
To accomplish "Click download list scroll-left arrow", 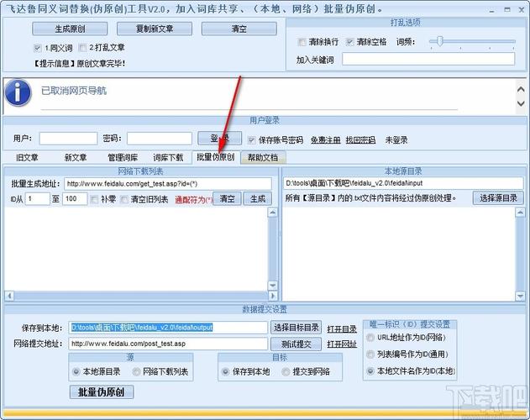I will [9, 296].
